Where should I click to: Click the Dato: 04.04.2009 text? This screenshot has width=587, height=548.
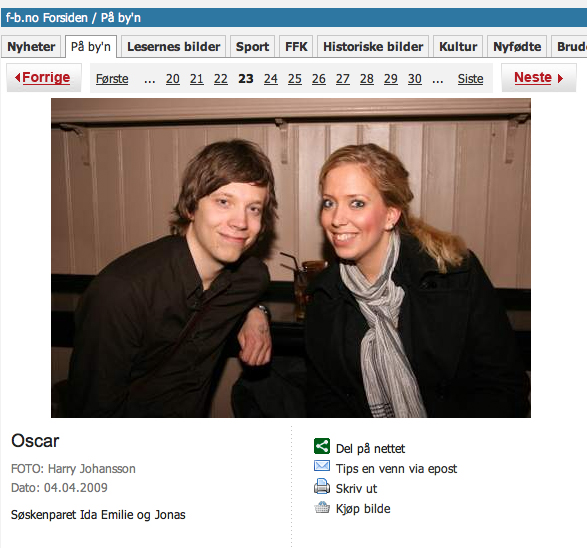pyautogui.click(x=59, y=488)
